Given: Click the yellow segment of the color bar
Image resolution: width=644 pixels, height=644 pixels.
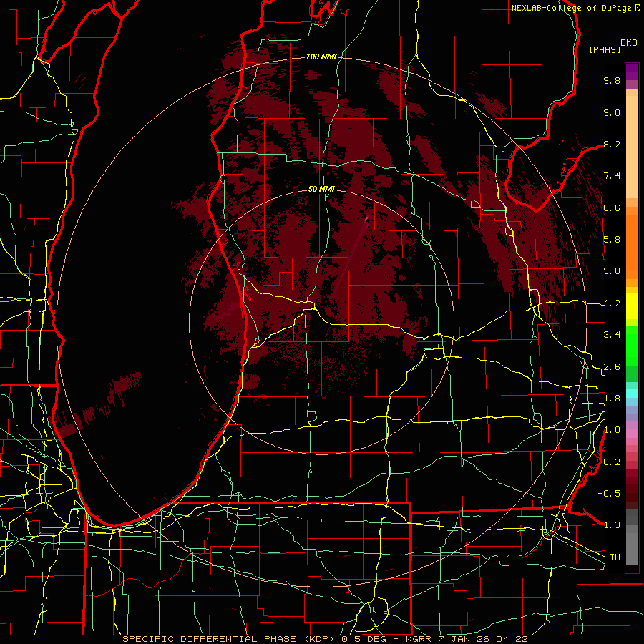Looking at the screenshot, I should tap(632, 306).
